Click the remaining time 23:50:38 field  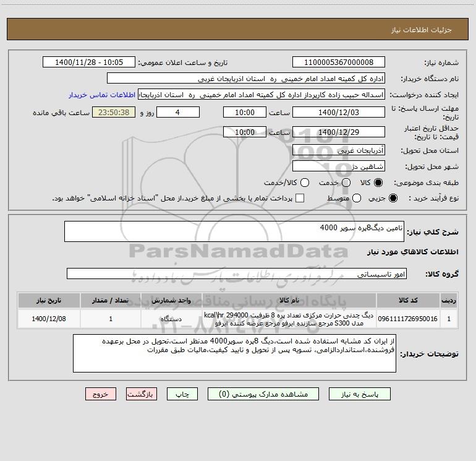pyautogui.click(x=114, y=112)
